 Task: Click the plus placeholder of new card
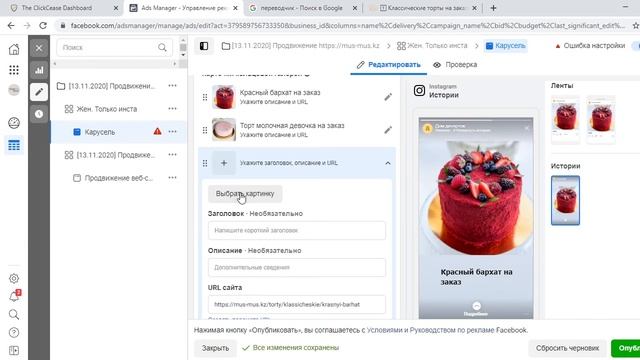224,163
